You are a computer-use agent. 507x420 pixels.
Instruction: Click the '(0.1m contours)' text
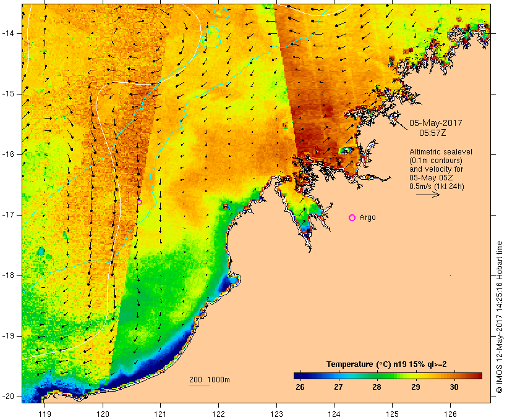pyautogui.click(x=436, y=161)
